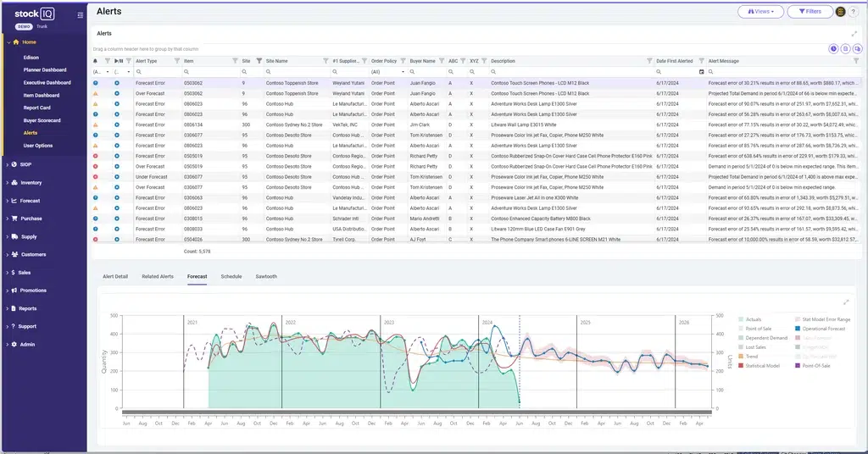The height and width of the screenshot is (454, 868).
Task: Toggle Operational Forecast in the legend
Action: (x=821, y=329)
